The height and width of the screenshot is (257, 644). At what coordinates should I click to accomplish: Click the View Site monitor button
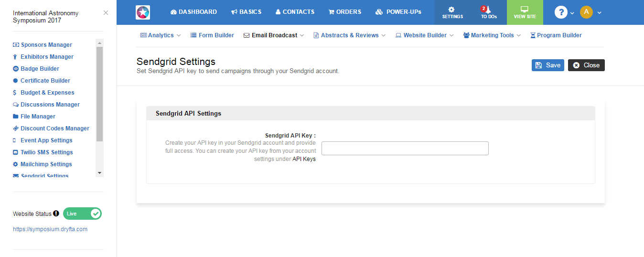click(525, 12)
